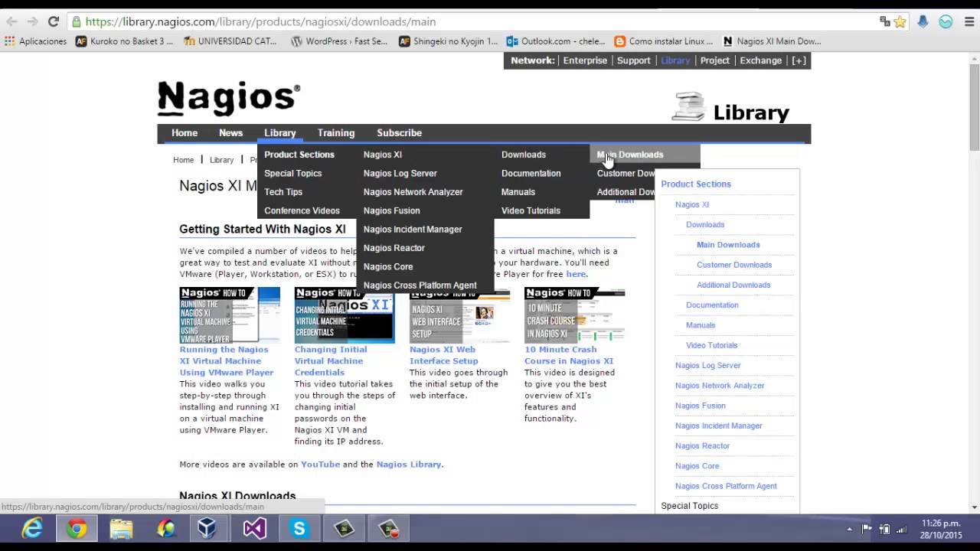Click the Nagios XI Web Interface Setup link
The image size is (980, 551).
click(443, 355)
